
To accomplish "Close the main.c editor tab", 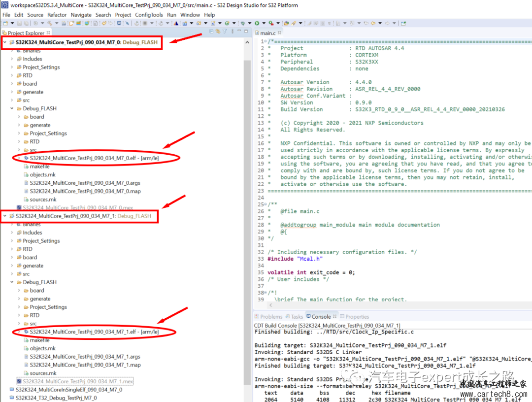I will (280, 33).
